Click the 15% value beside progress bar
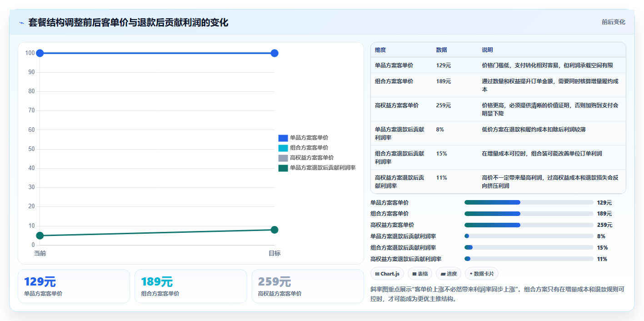644x321 pixels. pos(603,248)
